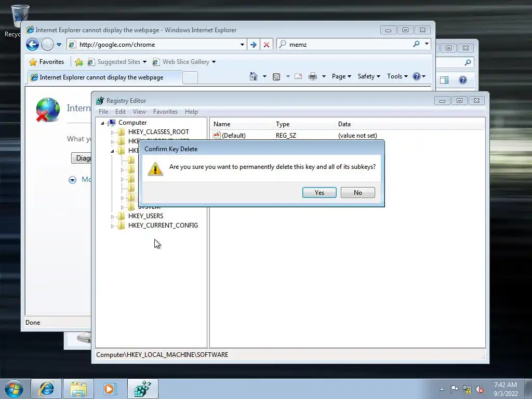
Task: Click Internet Explorer on the taskbar
Action: [46, 389]
